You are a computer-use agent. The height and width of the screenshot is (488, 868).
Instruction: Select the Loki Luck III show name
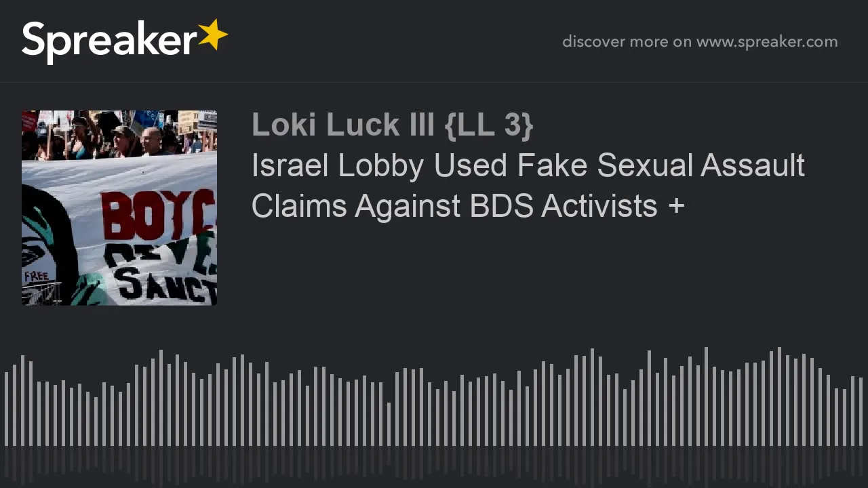tap(392, 125)
